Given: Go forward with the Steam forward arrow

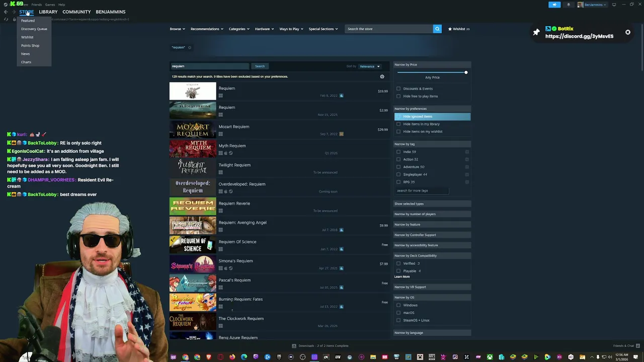Looking at the screenshot, I should tap(13, 12).
